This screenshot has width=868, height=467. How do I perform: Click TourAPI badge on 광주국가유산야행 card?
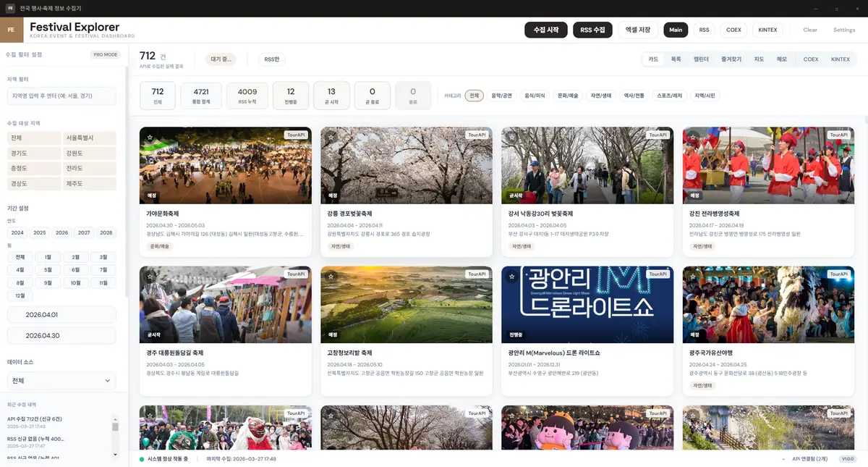pos(839,274)
